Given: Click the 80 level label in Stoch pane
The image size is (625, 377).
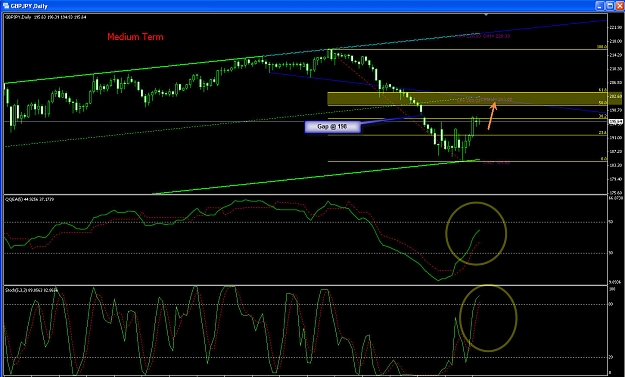Looking at the screenshot, I should [611, 304].
